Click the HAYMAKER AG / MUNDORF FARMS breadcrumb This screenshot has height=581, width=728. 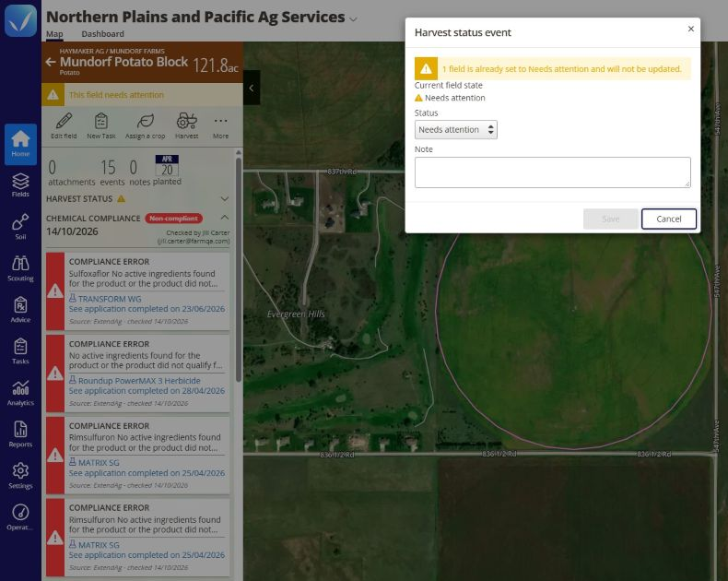point(112,51)
